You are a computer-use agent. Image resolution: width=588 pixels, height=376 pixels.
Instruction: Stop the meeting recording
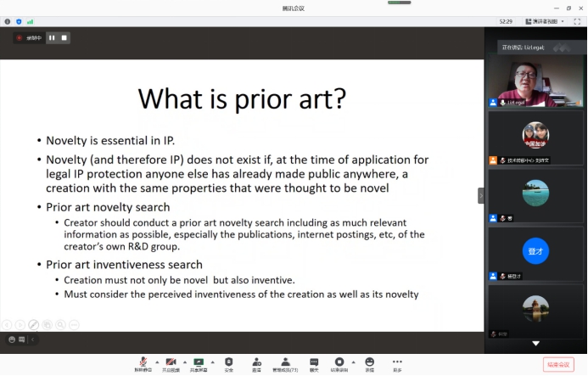64,37
